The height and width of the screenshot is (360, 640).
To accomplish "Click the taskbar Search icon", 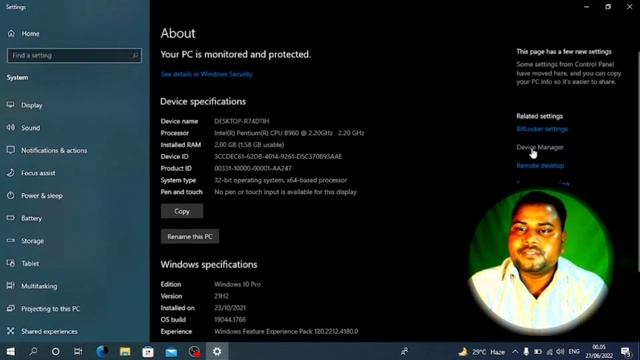I will 33,351.
